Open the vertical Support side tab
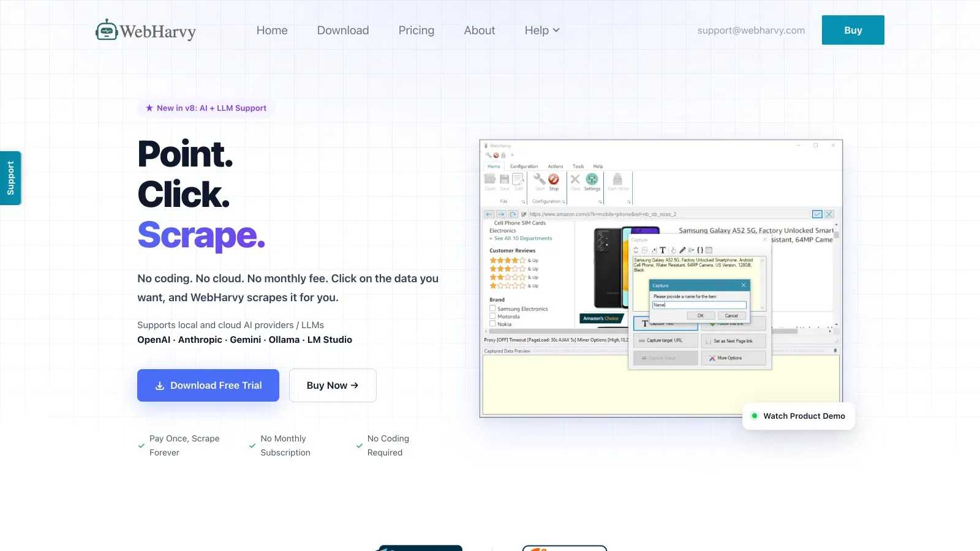 pos(10,178)
